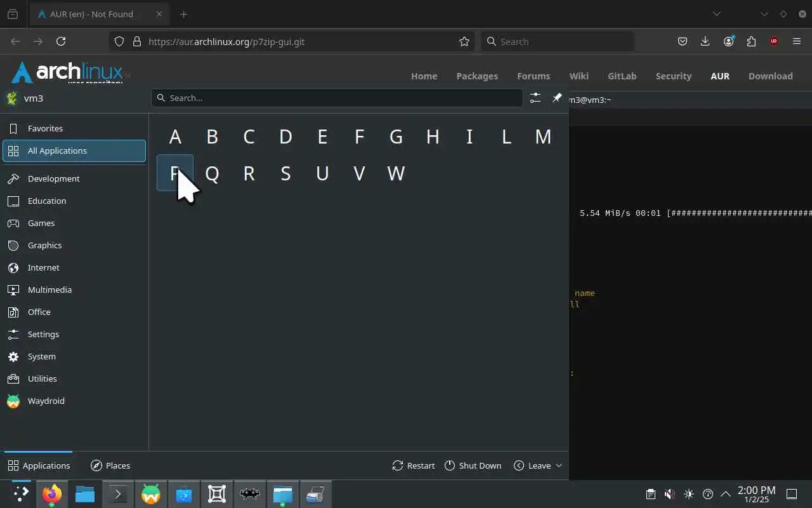Jump to applications starting with A
The image size is (812, 508).
tap(175, 137)
